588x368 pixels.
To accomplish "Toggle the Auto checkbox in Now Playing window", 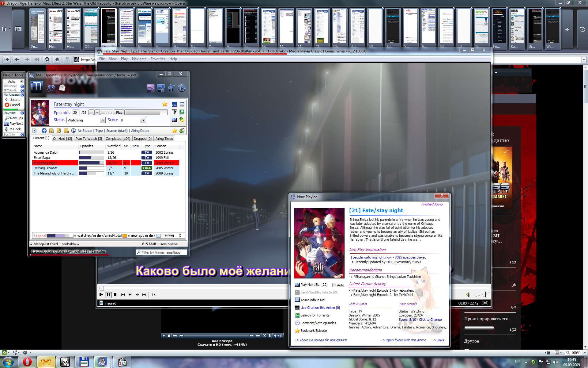I will (x=334, y=285).
